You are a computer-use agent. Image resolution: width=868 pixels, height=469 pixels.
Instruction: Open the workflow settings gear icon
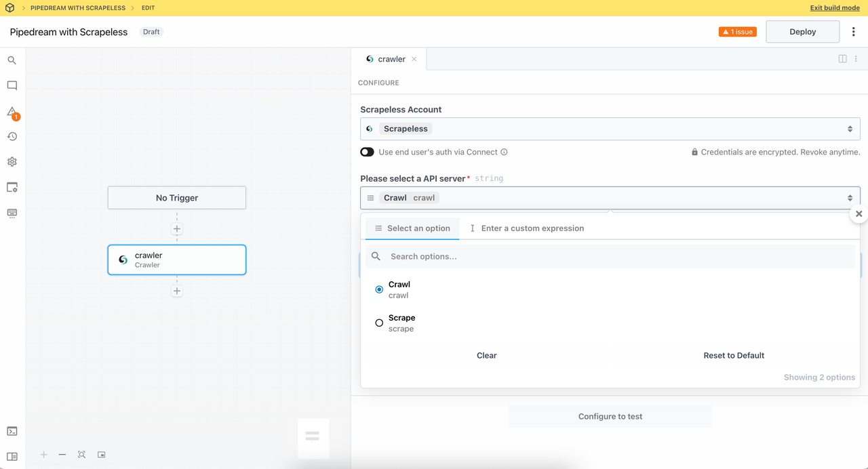[12, 162]
